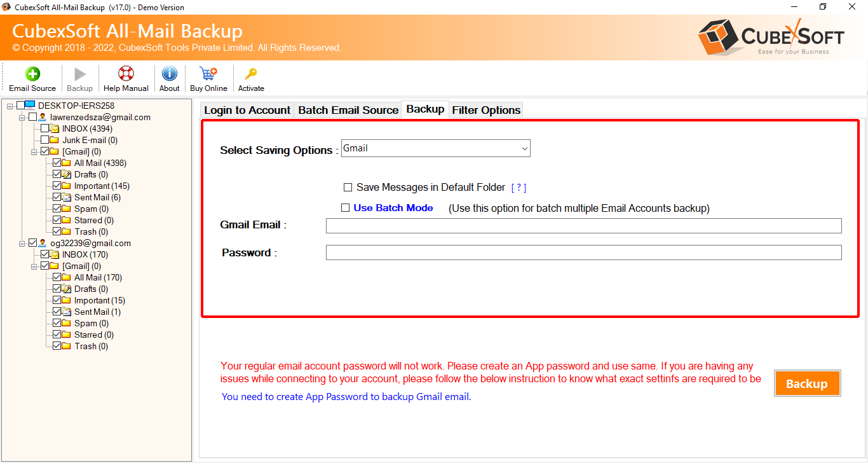Image resolution: width=868 pixels, height=463 pixels.
Task: Click the Important (145) folder icon
Action: click(67, 186)
